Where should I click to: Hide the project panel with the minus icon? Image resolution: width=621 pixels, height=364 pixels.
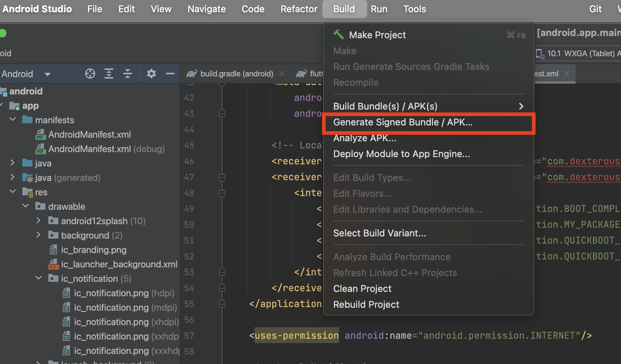(x=170, y=74)
